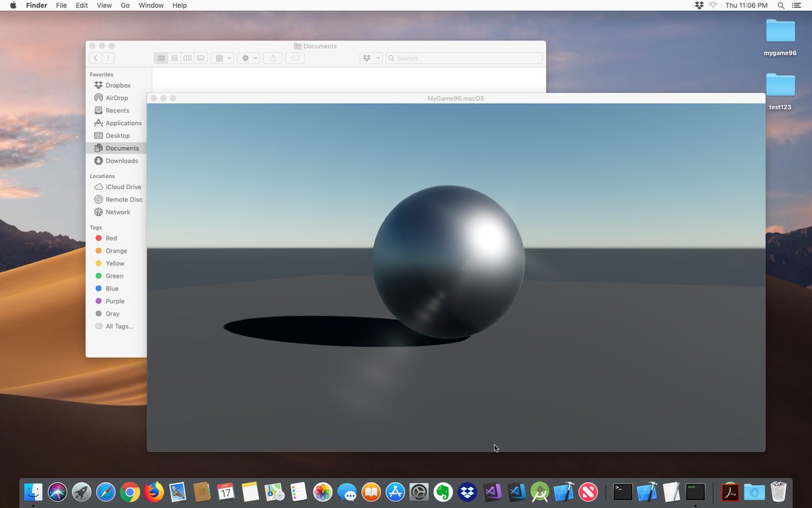Image resolution: width=812 pixels, height=508 pixels.
Task: Select AirDrop in the Finder sidebar
Action: pos(116,98)
